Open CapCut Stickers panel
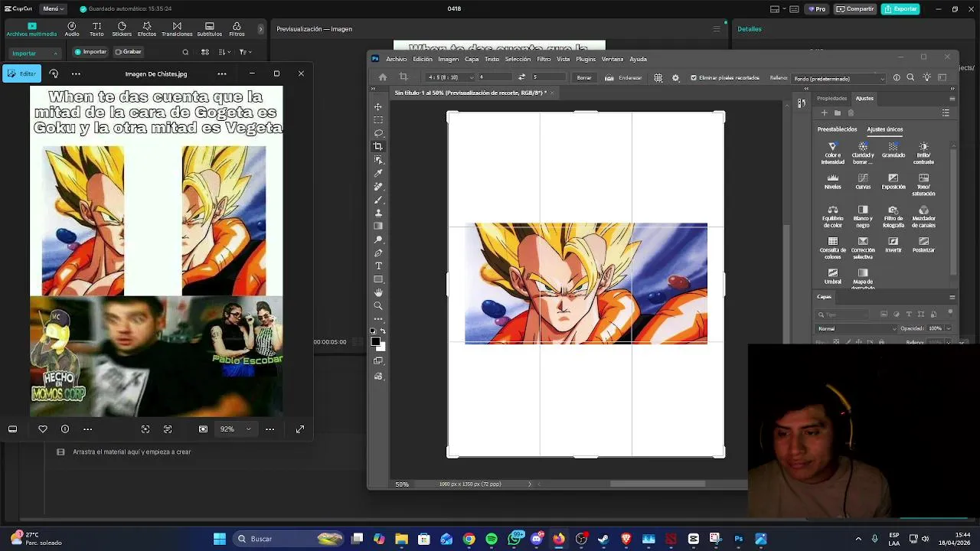Screen dimensions: 980x551 pos(122,29)
